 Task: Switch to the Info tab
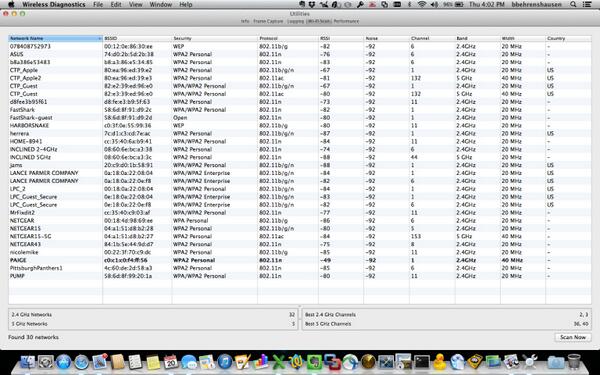(x=245, y=21)
